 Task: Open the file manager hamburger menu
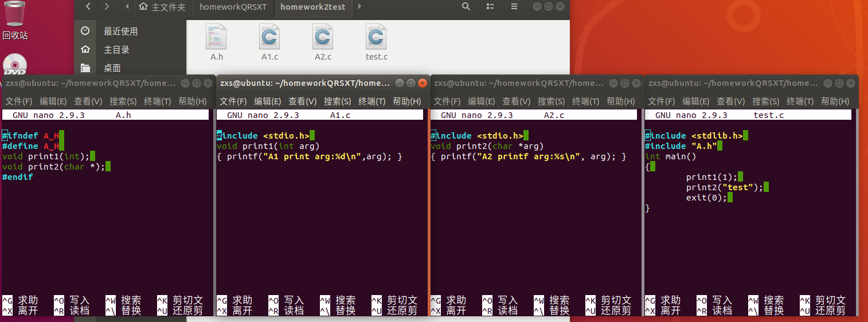click(x=514, y=7)
